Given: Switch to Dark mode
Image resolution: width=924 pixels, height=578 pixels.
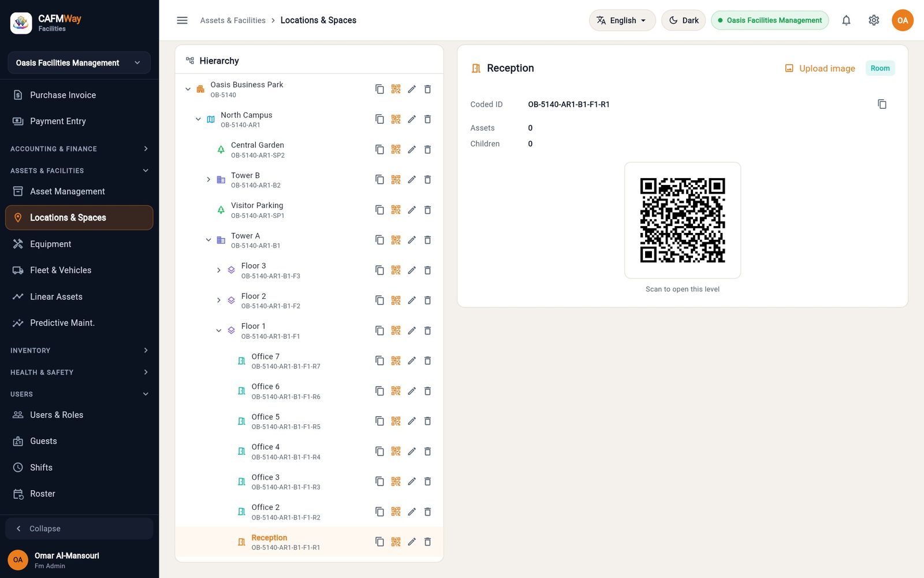Looking at the screenshot, I should click(683, 20).
